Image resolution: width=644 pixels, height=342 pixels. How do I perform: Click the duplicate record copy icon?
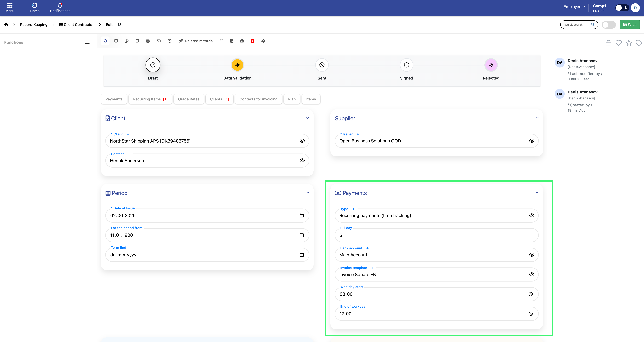pyautogui.click(x=126, y=41)
